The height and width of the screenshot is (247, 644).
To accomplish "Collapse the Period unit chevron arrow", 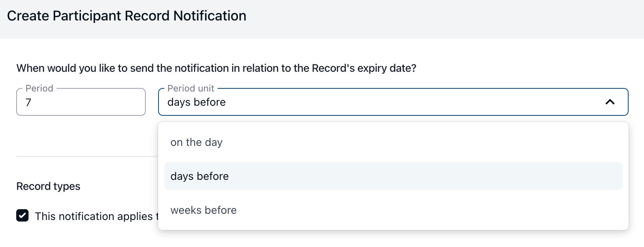I will pos(610,102).
